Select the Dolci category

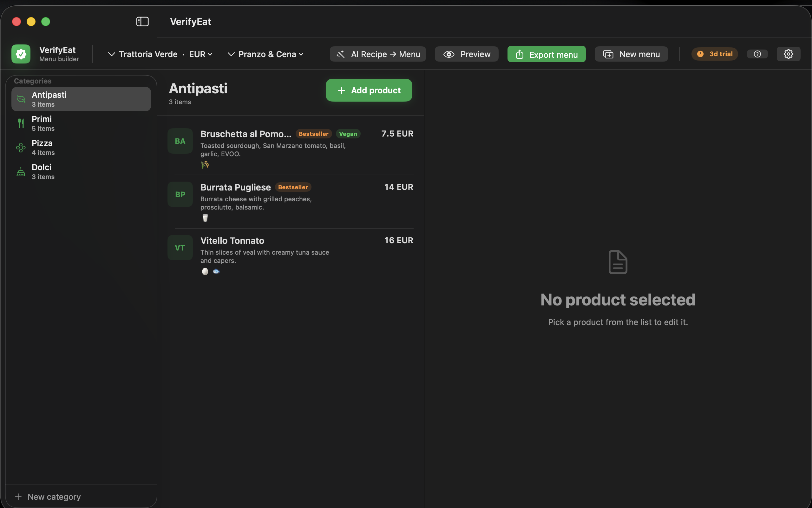click(x=81, y=172)
